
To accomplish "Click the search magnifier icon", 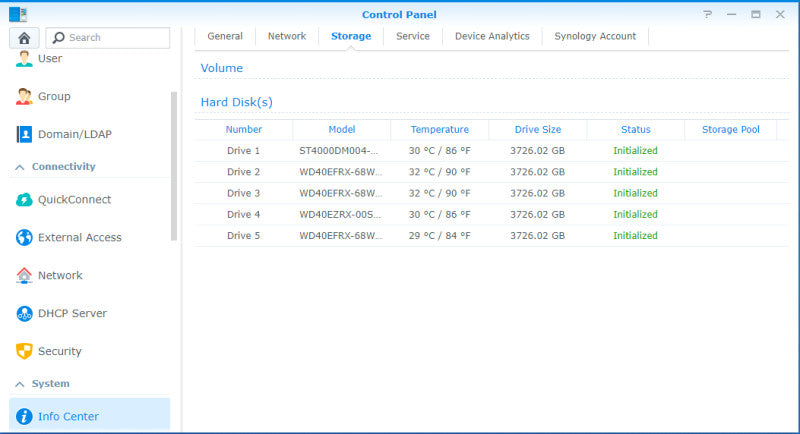I will [x=59, y=38].
